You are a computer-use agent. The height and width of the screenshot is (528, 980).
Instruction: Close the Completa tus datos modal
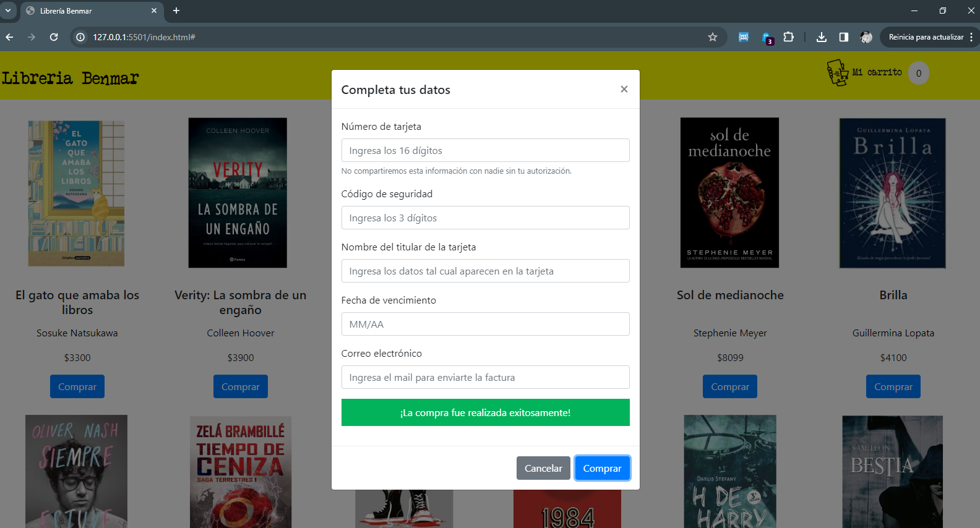pyautogui.click(x=624, y=89)
